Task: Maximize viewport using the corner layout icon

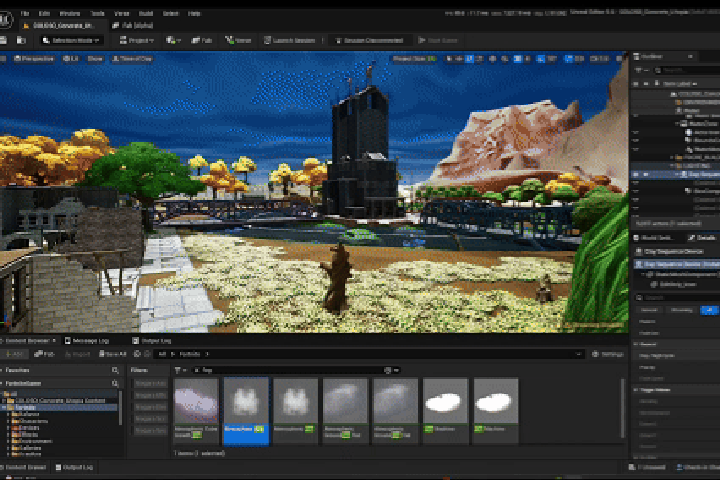Action: point(619,59)
